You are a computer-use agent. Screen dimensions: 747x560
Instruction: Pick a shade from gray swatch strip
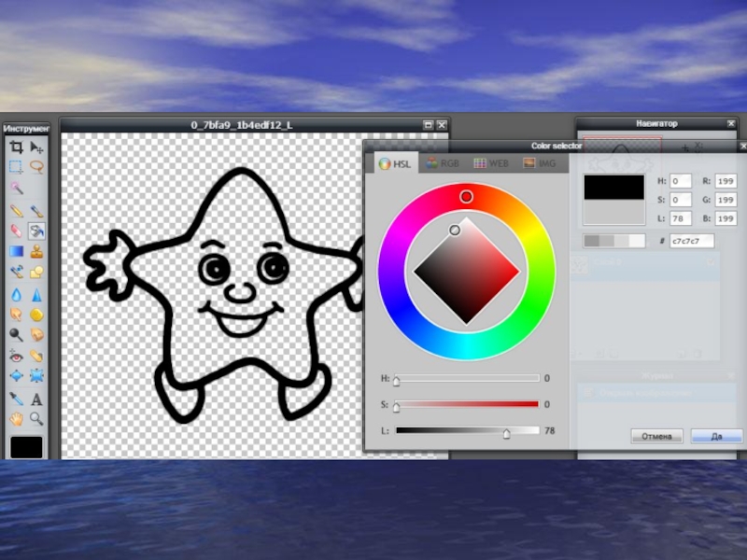tap(614, 241)
